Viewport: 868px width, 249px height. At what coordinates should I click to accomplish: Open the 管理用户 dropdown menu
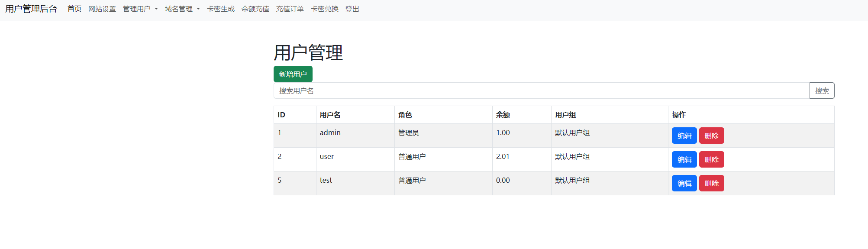tap(140, 9)
